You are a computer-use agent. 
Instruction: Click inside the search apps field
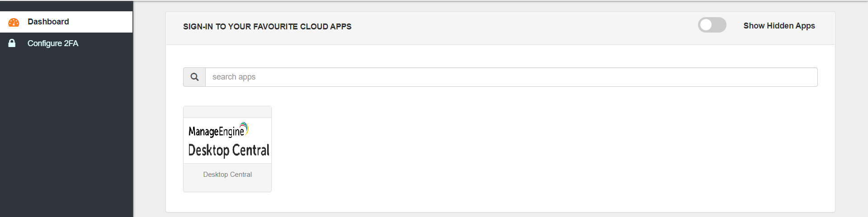[511, 77]
